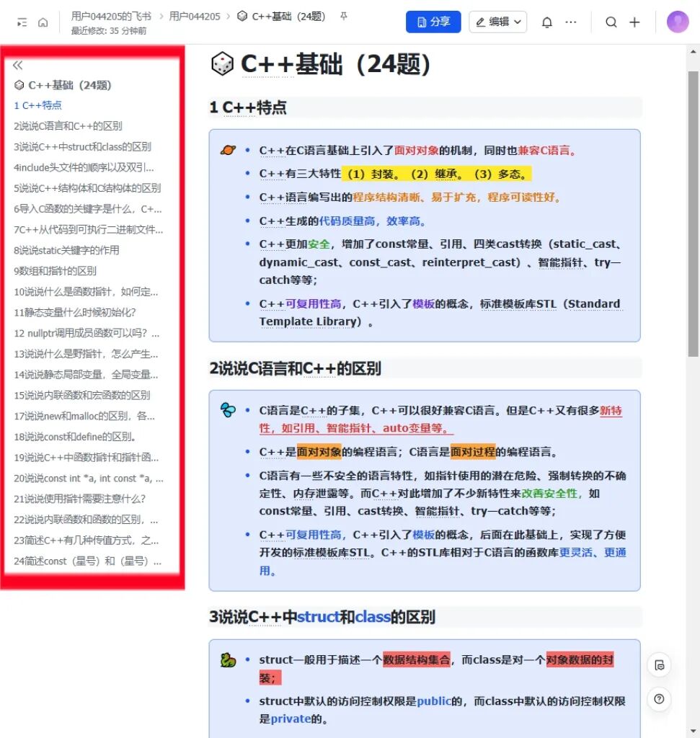This screenshot has width=700, height=738.
Task: Jump to outline item 21使用指针需要注意什么
Action: pos(79,499)
